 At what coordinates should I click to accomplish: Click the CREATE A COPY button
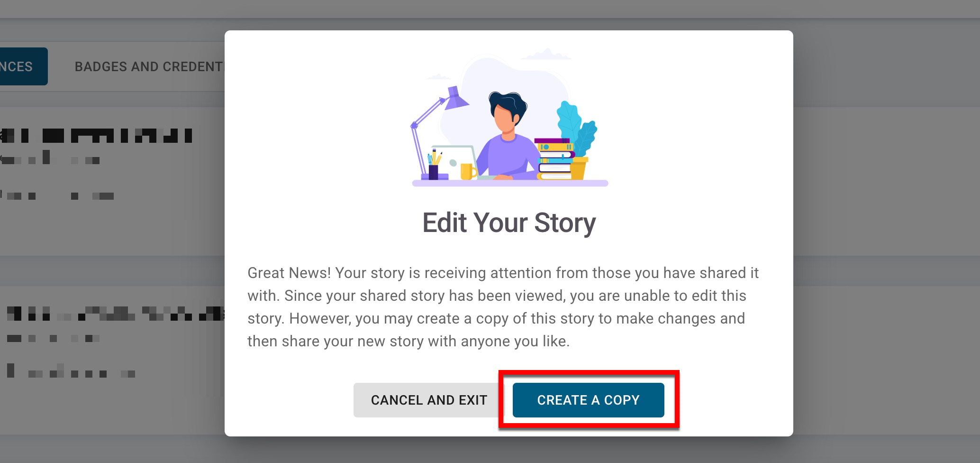point(588,400)
